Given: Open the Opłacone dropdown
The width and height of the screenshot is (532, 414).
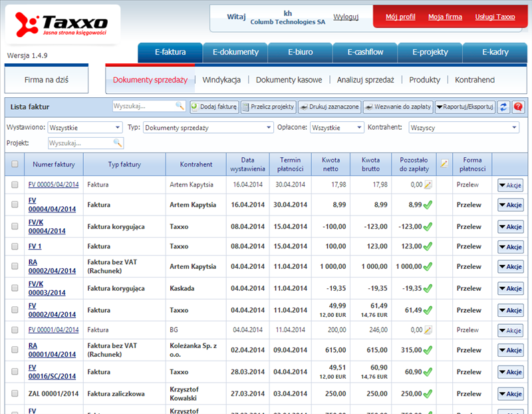Looking at the screenshot, I should pyautogui.click(x=336, y=128).
